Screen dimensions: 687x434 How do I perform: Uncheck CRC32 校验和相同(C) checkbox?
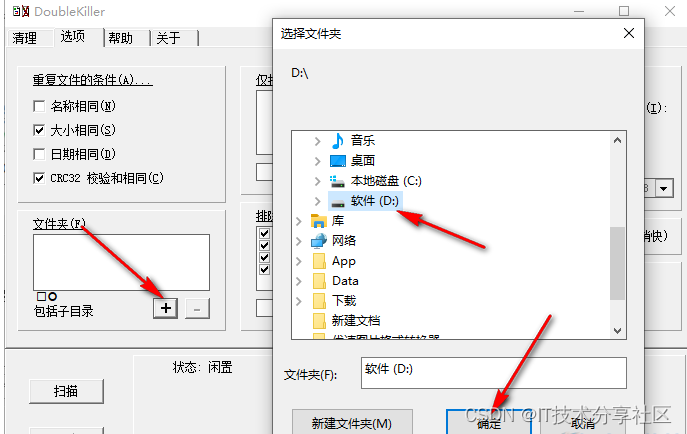click(39, 178)
